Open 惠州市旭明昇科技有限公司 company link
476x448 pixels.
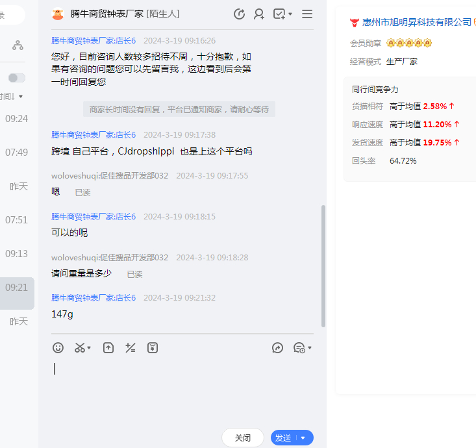[x=416, y=22]
